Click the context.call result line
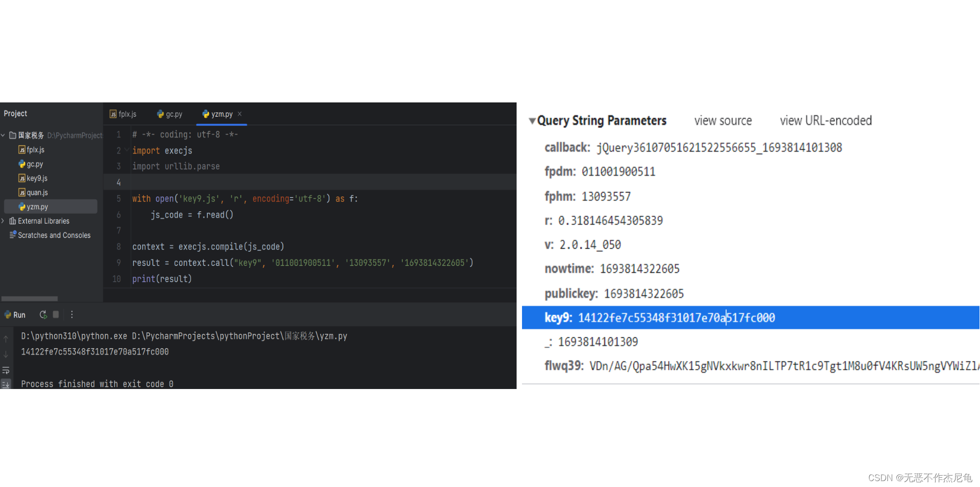The width and height of the screenshot is (980, 487). pos(302,263)
